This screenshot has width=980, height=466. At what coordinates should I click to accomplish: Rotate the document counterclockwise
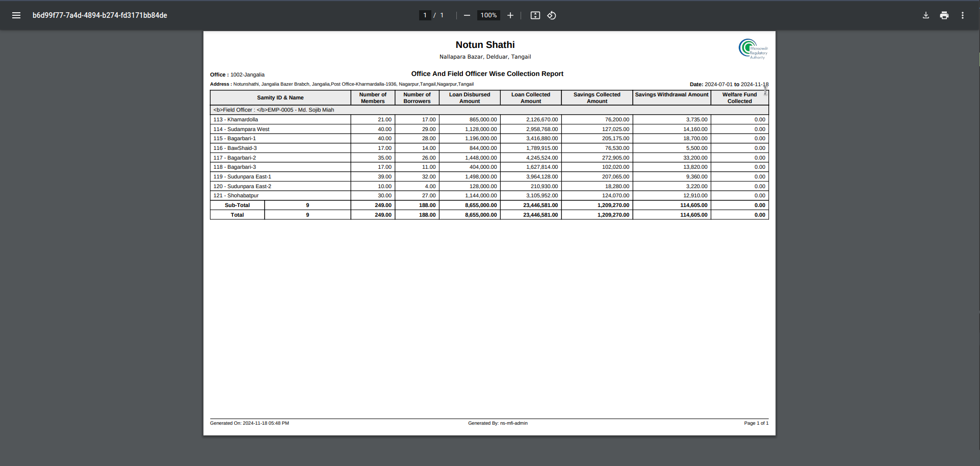pos(552,15)
